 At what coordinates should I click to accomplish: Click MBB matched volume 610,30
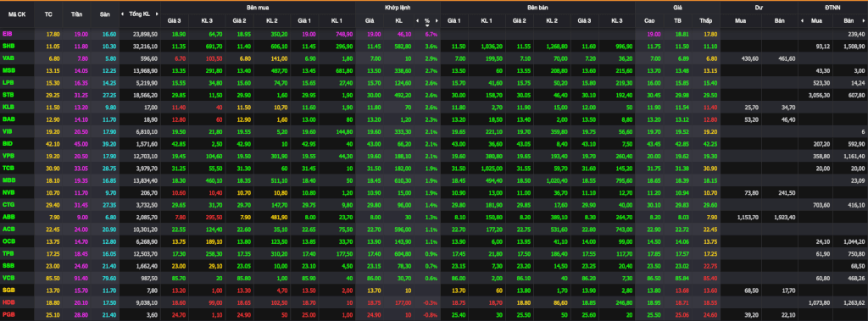click(402, 180)
